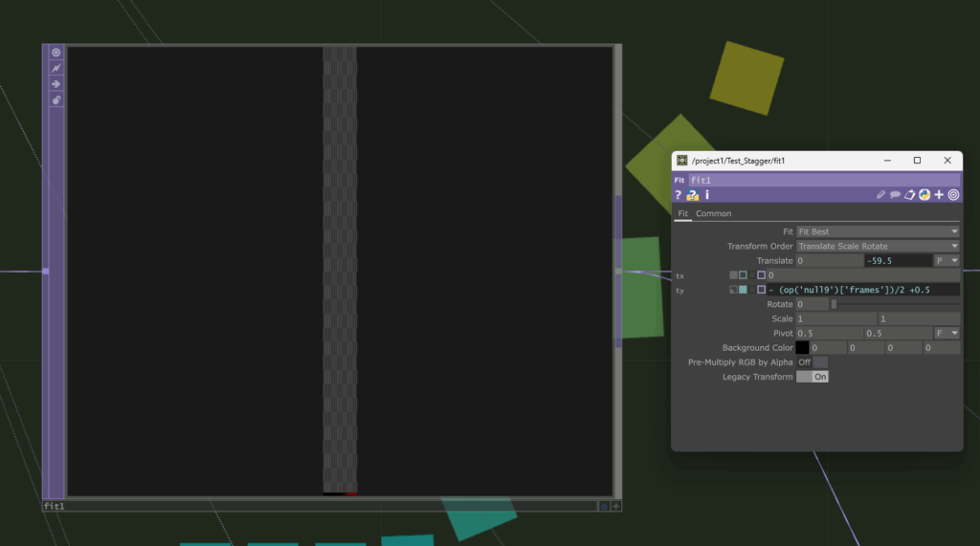Screen dimensions: 980x546
Task: Open the black Background Color swatch
Action: click(x=802, y=348)
